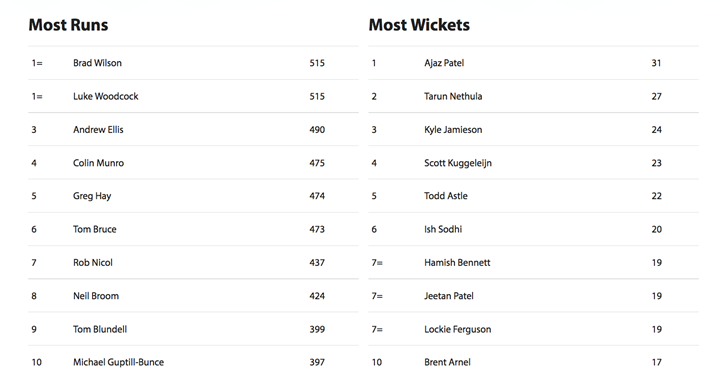Click Brad Wilson in the Most Runs list
722x390 pixels.
[97, 63]
